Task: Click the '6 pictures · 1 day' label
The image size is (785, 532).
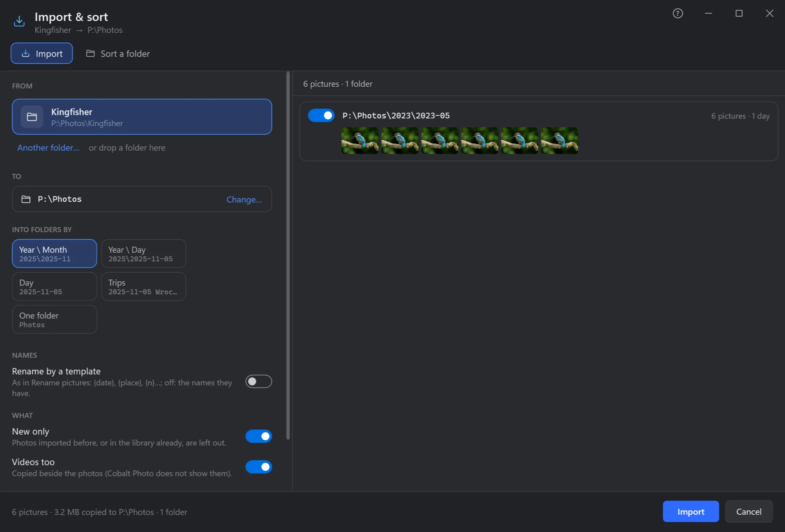Action: [740, 116]
